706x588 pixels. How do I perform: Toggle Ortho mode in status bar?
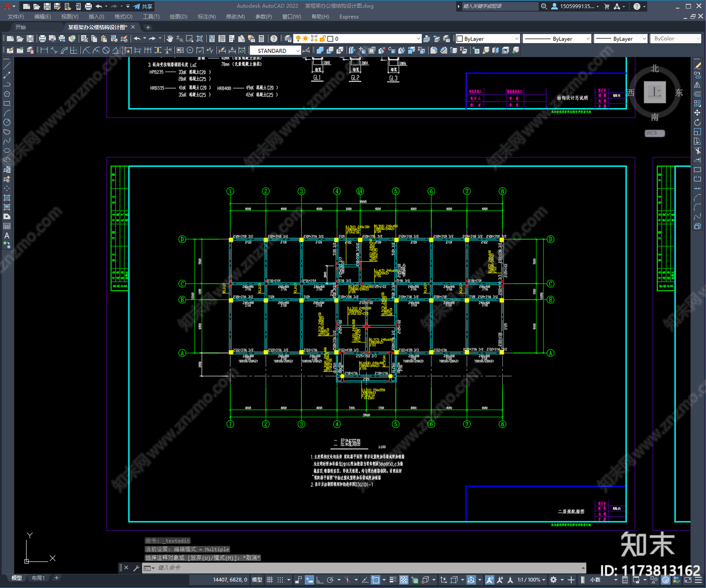319,580
